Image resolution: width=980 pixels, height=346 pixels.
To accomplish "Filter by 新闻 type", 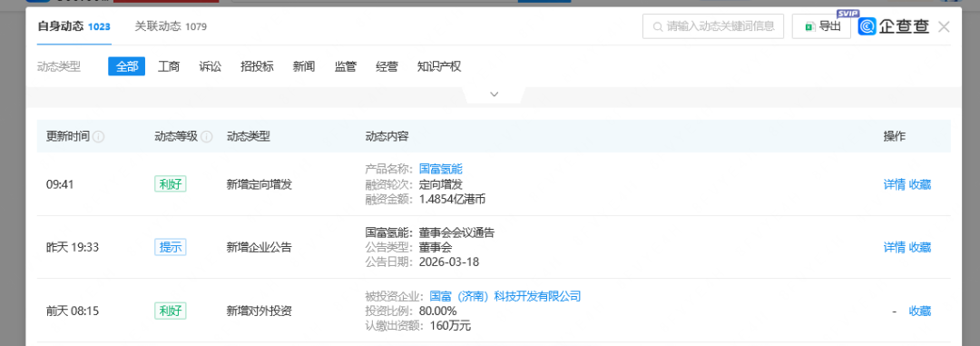I will 304,66.
